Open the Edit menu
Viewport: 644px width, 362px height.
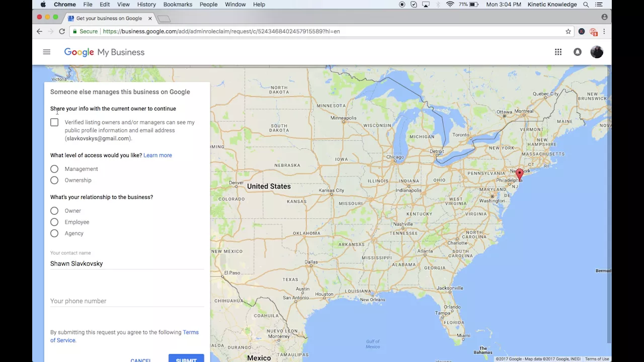pos(105,5)
